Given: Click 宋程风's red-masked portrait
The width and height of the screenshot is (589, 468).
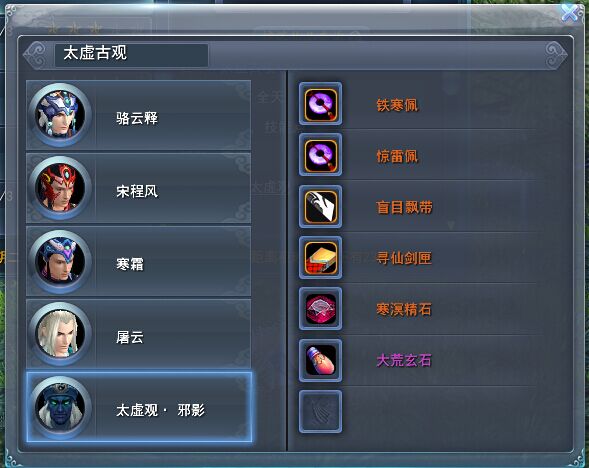Looking at the screenshot, I should [60, 188].
